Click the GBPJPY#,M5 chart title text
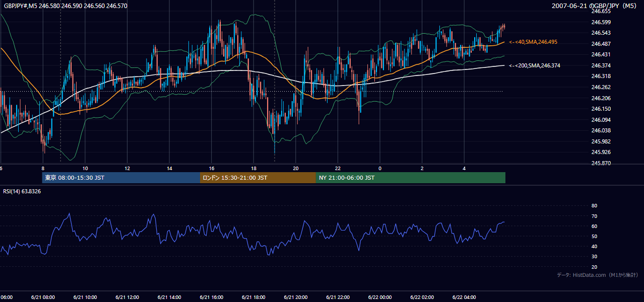Screen dimensions: 644x302 click(x=66, y=6)
